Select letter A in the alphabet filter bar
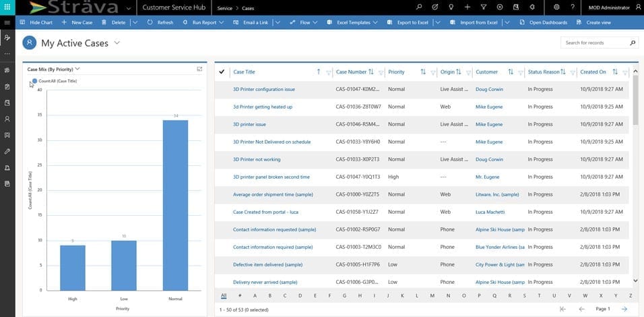644x317 pixels. tap(255, 295)
